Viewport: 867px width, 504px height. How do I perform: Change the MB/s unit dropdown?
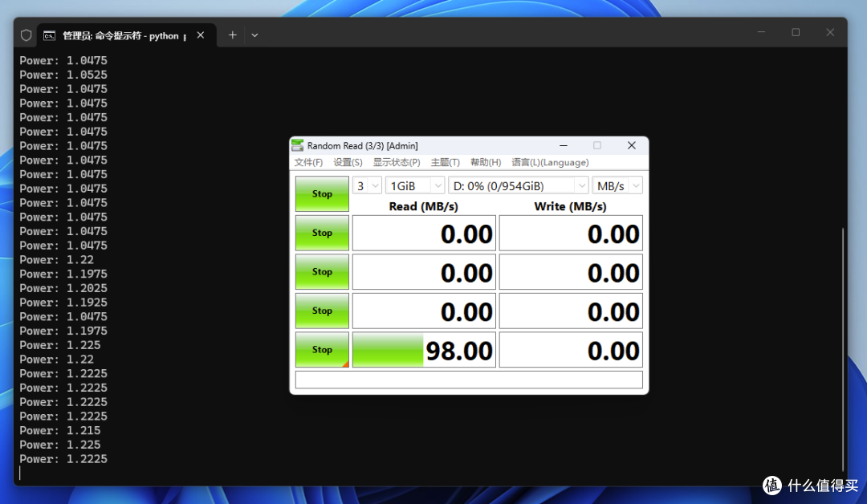click(x=617, y=185)
